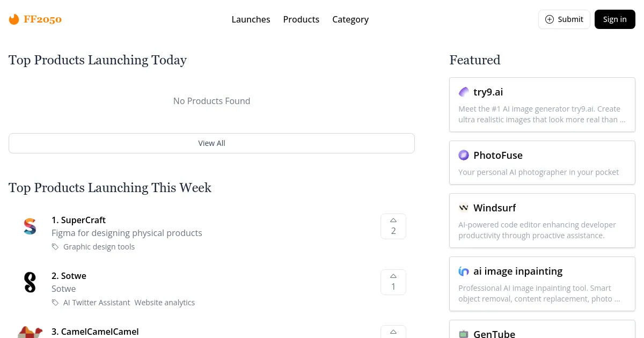Select the AI Twitter Assistant tag
Viewport: 644px width, 338px height.
coord(97,303)
